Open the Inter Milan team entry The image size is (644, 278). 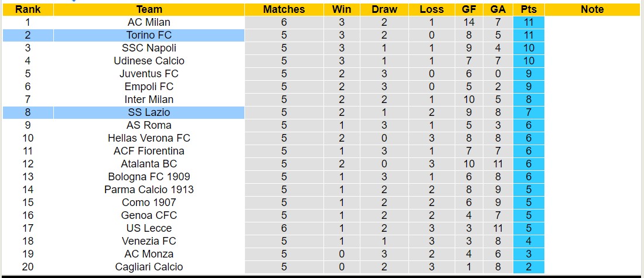pos(149,99)
